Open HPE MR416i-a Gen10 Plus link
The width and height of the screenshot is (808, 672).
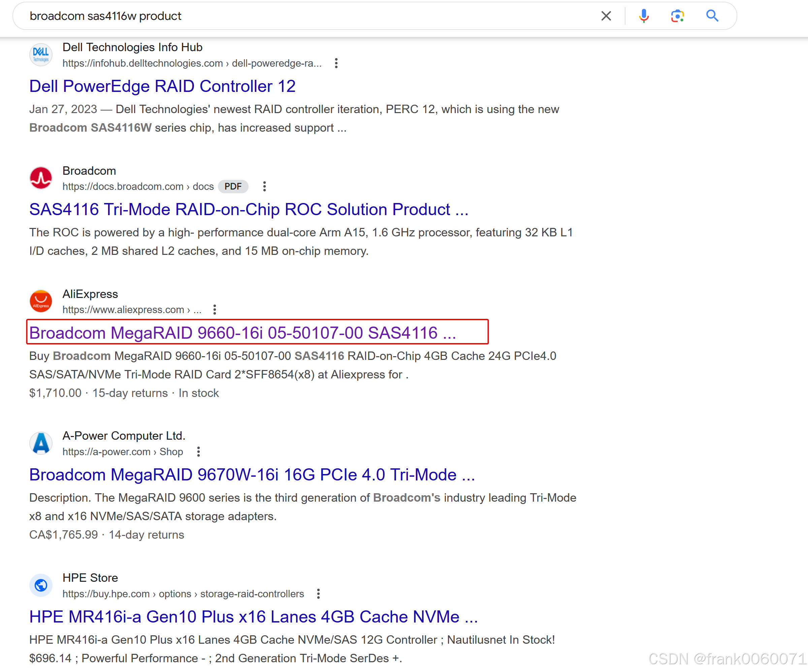253,616
